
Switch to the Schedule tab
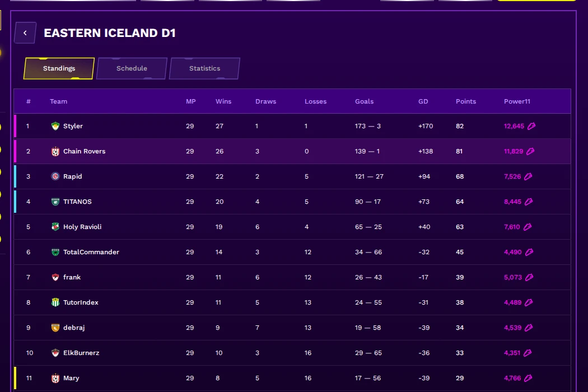coord(132,68)
